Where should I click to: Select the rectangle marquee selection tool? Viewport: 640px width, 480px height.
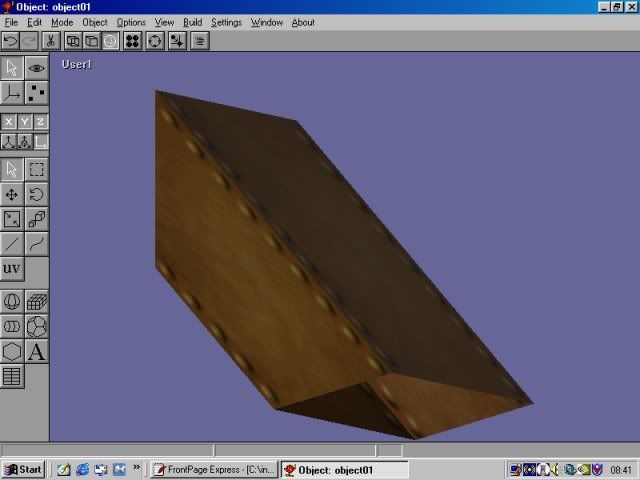pos(37,169)
